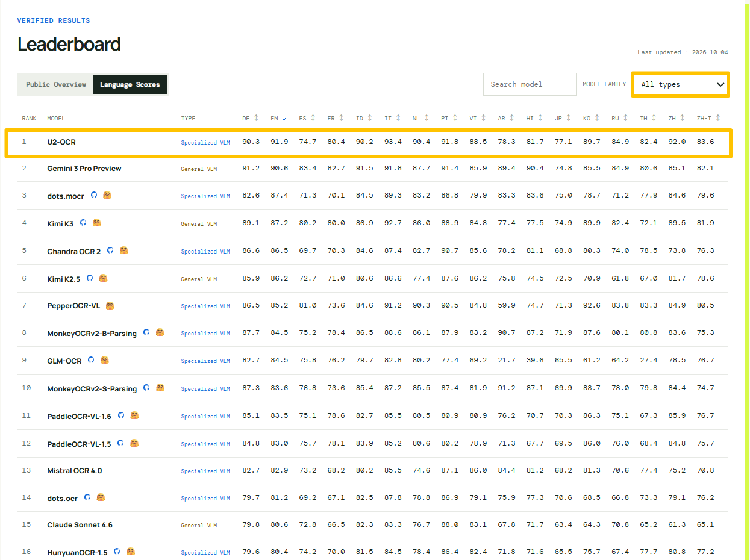The height and width of the screenshot is (560, 750).
Task: Click the GitHub icon beside Kimi K2.5
Action: click(x=90, y=278)
